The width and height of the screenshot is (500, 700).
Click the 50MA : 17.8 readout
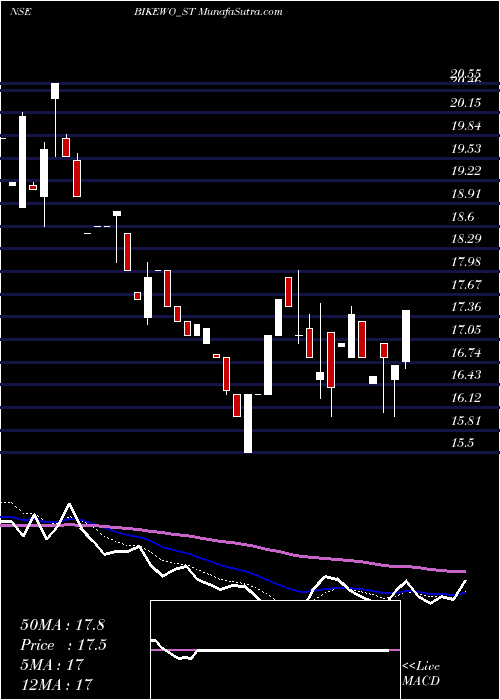tap(62, 625)
